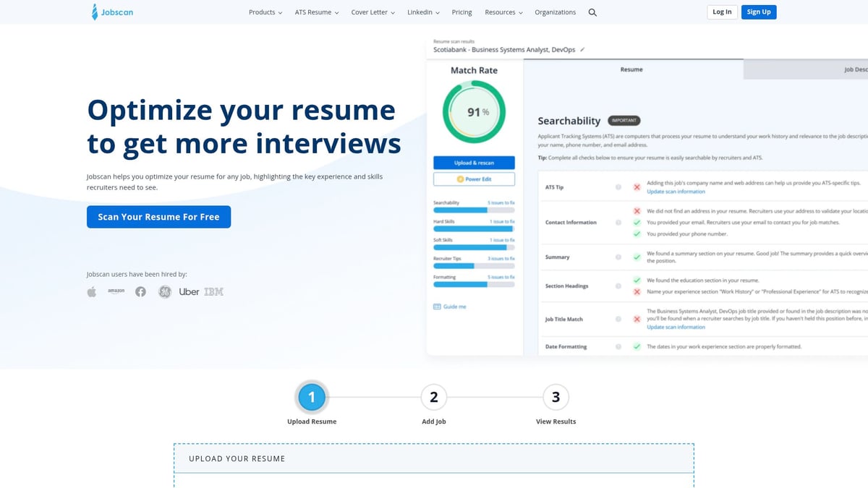
Task: Switch to the Job Description tab
Action: click(x=805, y=69)
